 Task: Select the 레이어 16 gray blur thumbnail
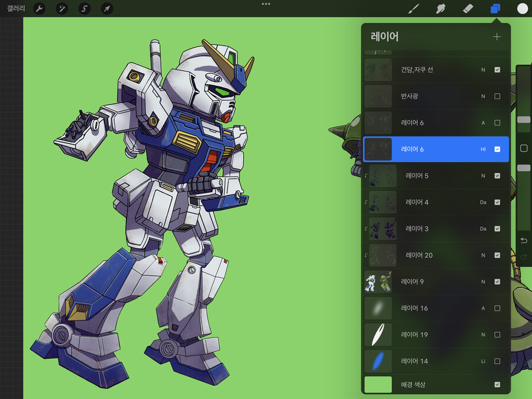(x=378, y=308)
